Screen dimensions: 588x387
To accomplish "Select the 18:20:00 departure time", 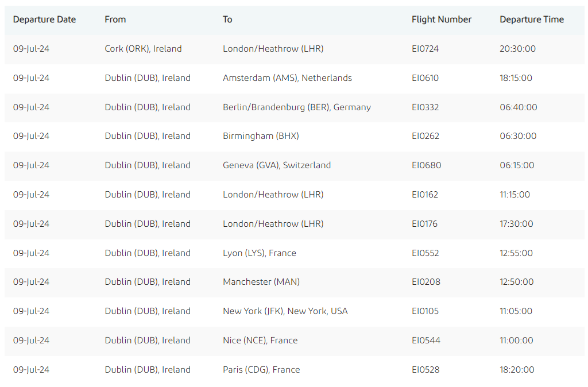I will [x=517, y=370].
